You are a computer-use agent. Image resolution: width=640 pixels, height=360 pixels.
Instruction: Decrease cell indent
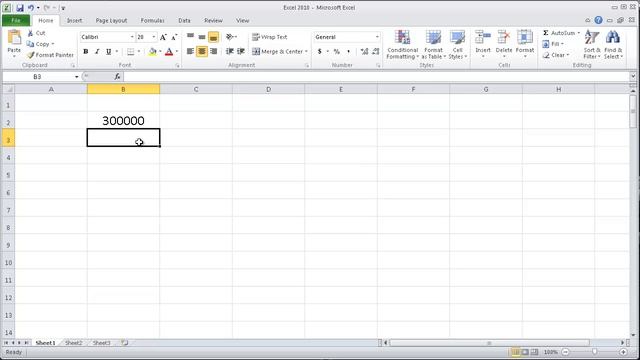[230, 51]
